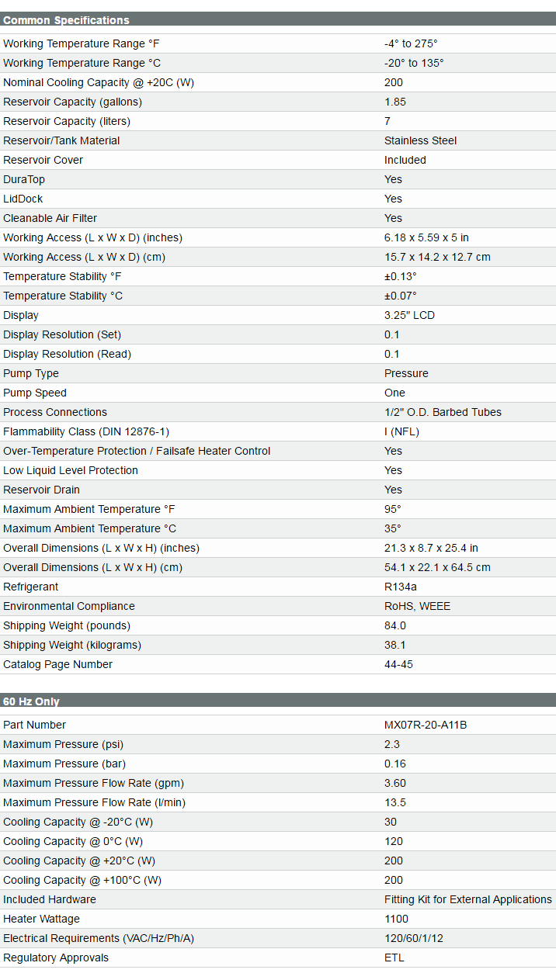556x980 pixels.
Task: Select the Pump Type row label
Action: pos(31,373)
